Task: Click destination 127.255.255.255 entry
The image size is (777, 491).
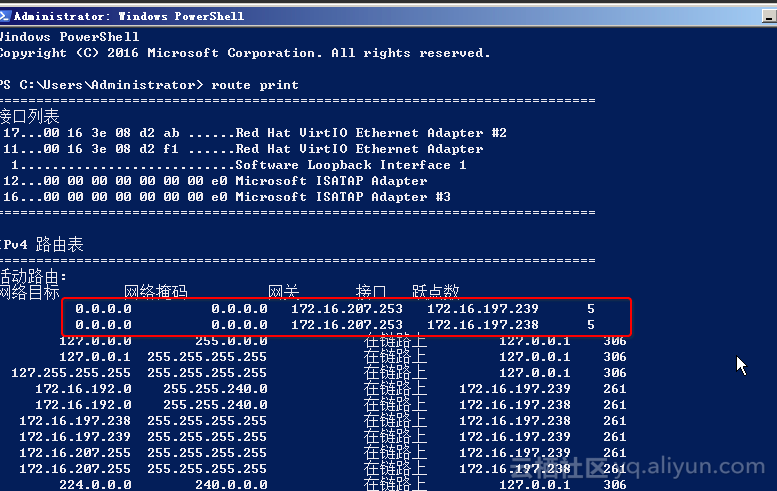Action: tap(71, 373)
